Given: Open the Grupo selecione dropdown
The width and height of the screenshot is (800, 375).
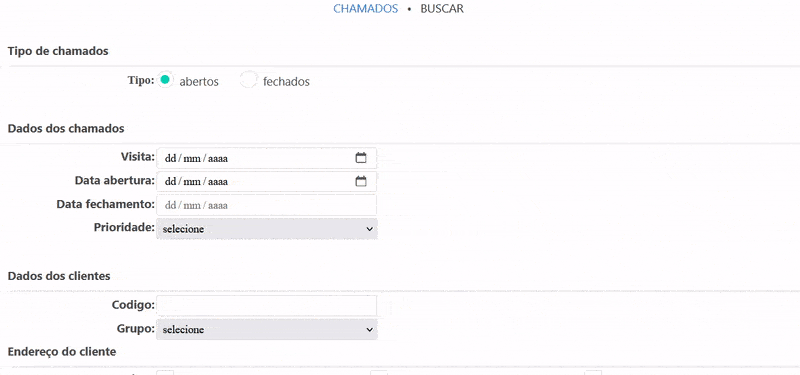Looking at the screenshot, I should click(267, 330).
